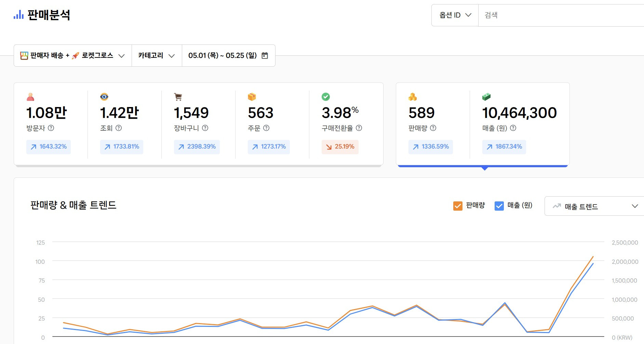Viewport: 644px width, 344px height.
Task: Click the help icon next to 장바구니
Action: (205, 128)
